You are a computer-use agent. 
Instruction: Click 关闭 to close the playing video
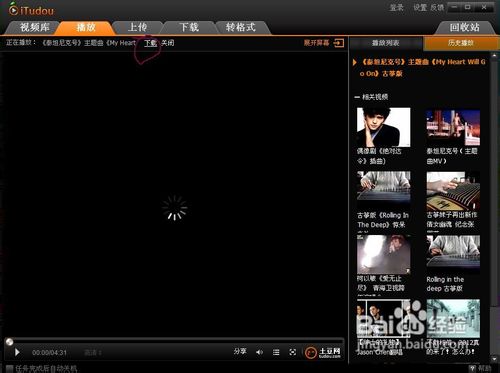(168, 43)
